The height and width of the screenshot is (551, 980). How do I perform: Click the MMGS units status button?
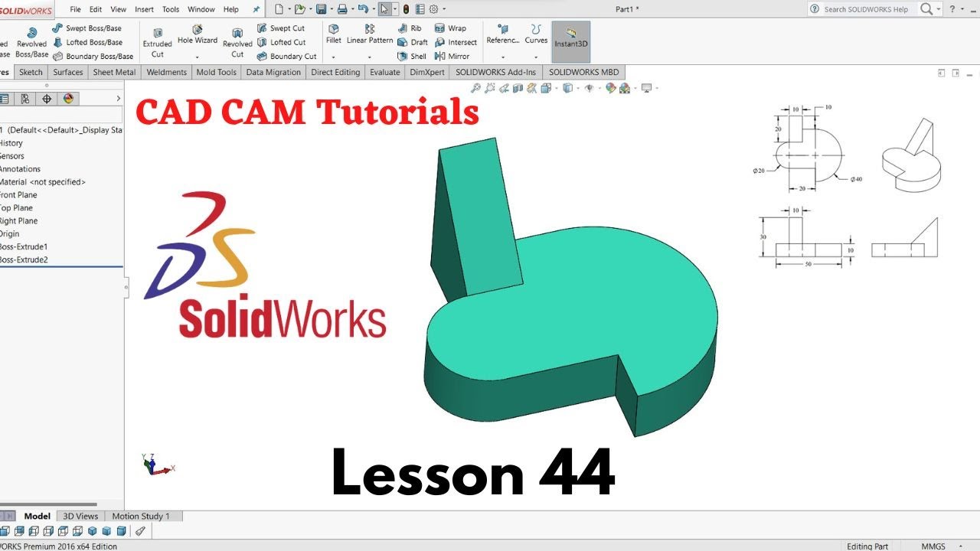point(933,546)
